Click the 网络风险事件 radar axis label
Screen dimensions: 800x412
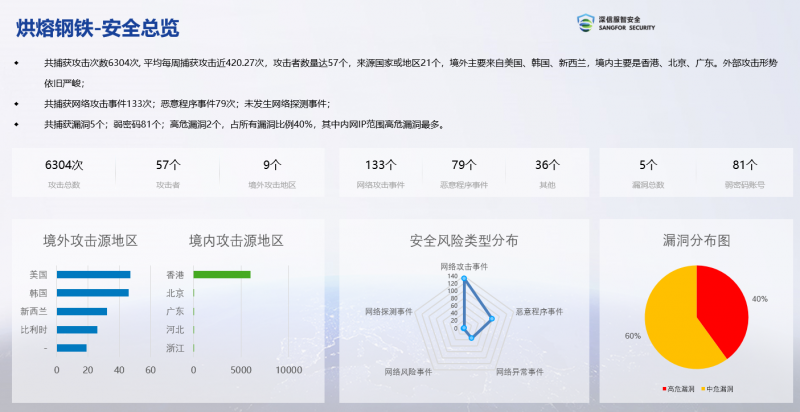click(408, 372)
